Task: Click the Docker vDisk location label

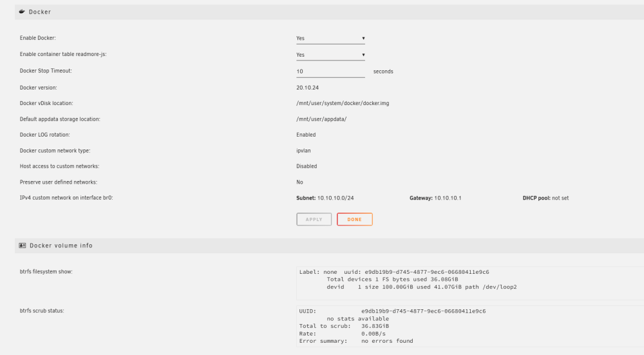Action: coord(46,103)
